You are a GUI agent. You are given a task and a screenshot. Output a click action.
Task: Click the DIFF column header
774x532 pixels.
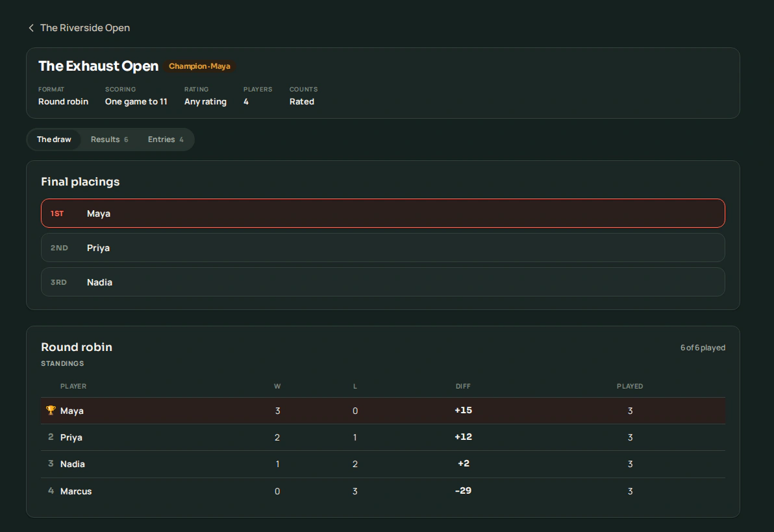[463, 386]
